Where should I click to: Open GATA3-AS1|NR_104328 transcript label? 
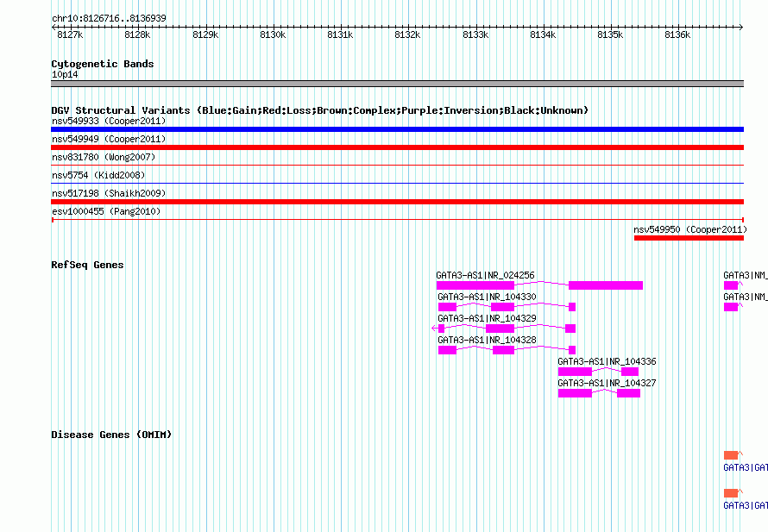click(x=487, y=340)
